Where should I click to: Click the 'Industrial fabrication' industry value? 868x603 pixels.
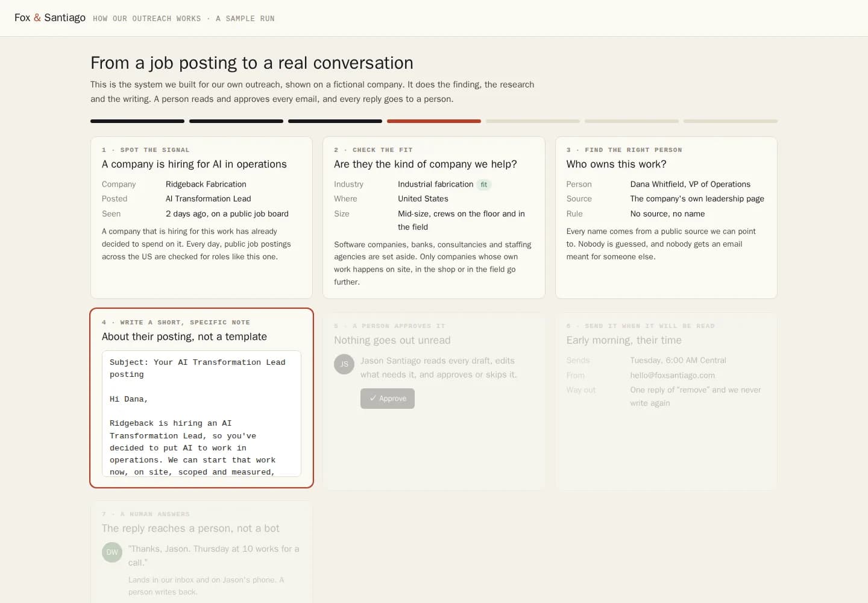coord(435,185)
